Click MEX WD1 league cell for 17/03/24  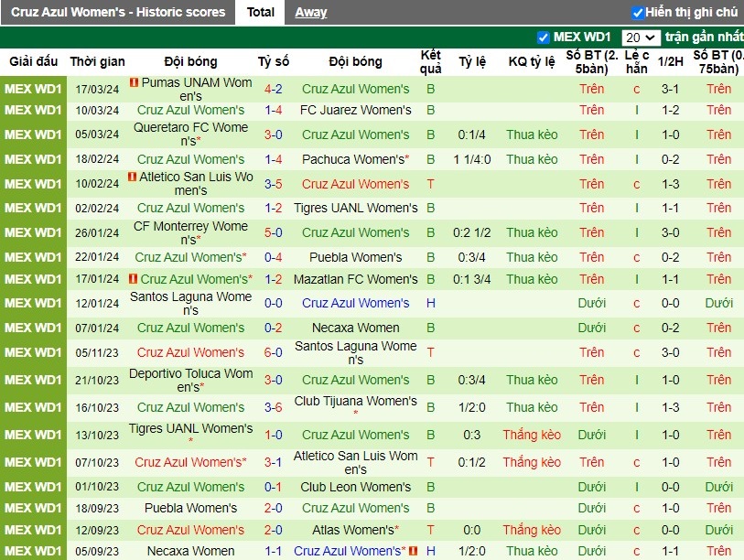coord(33,90)
